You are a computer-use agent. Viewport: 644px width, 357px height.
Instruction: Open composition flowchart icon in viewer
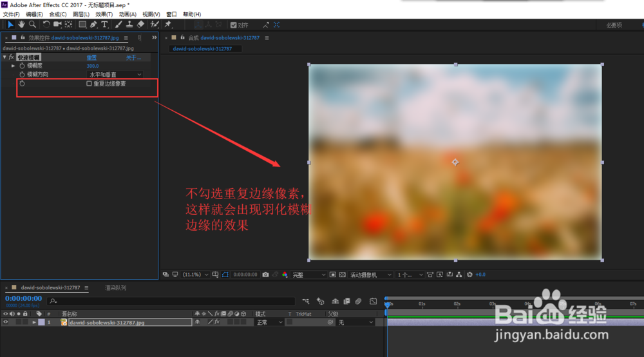459,275
